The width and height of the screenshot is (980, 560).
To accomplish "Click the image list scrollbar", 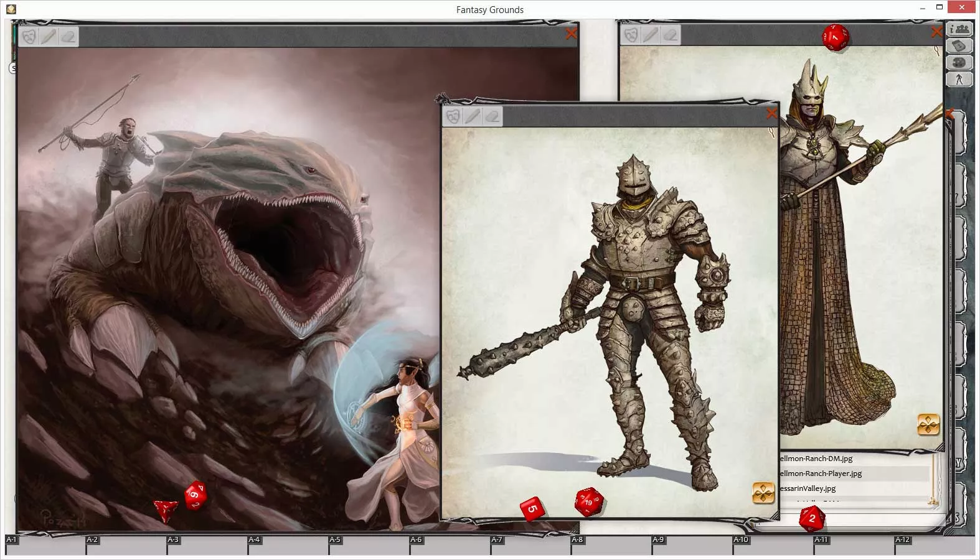I will (933, 479).
